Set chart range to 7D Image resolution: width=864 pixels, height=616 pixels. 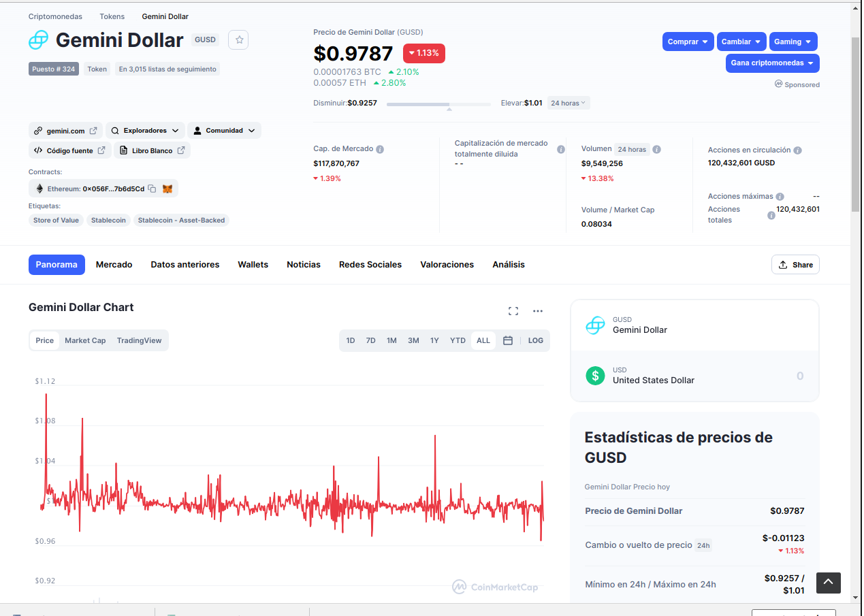(x=371, y=340)
